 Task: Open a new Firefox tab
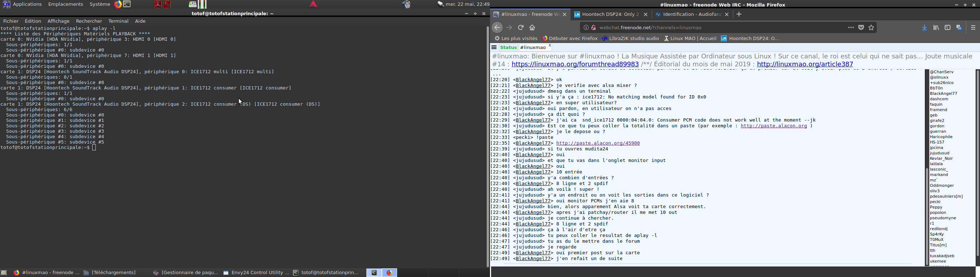[739, 14]
